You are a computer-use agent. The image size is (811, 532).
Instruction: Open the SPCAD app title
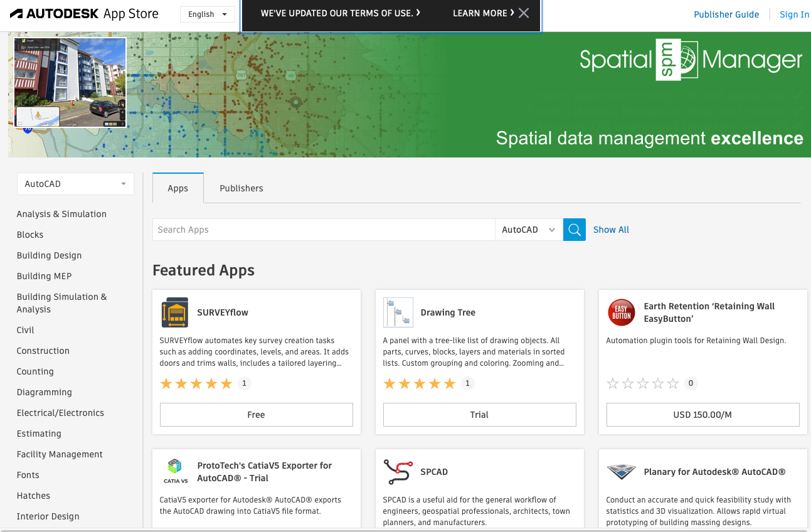point(434,472)
